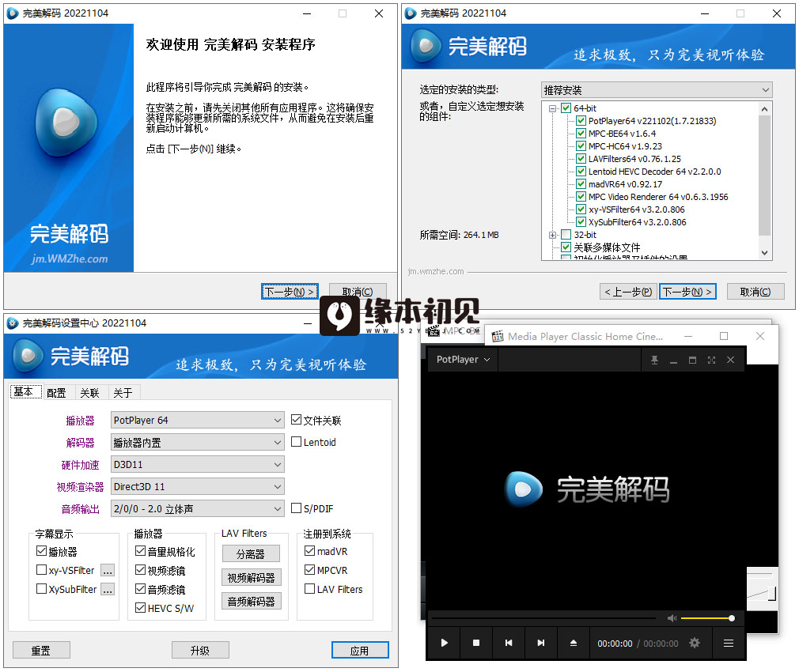Open LAV Filters 视频解码器 settings
The image size is (799, 672).
point(251,577)
